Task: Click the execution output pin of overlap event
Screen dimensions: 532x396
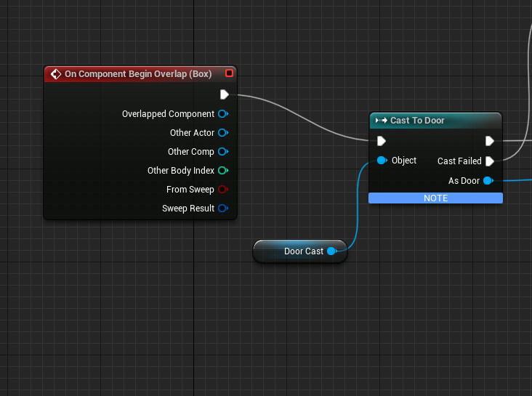Action: point(224,94)
